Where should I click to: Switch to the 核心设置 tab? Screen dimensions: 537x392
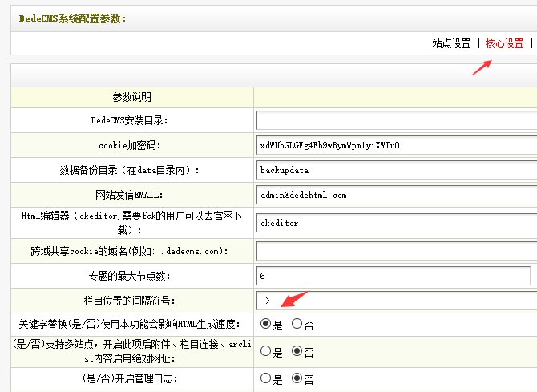click(504, 43)
